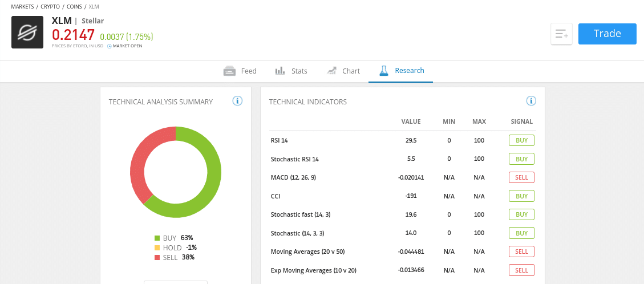Click the Technical Analysis Summary heading
This screenshot has height=284, width=644.
point(161,102)
